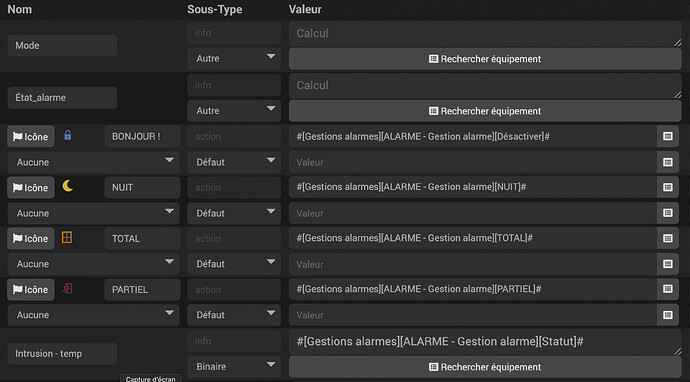Click the Nom column header
The image size is (690, 382).
click(20, 9)
